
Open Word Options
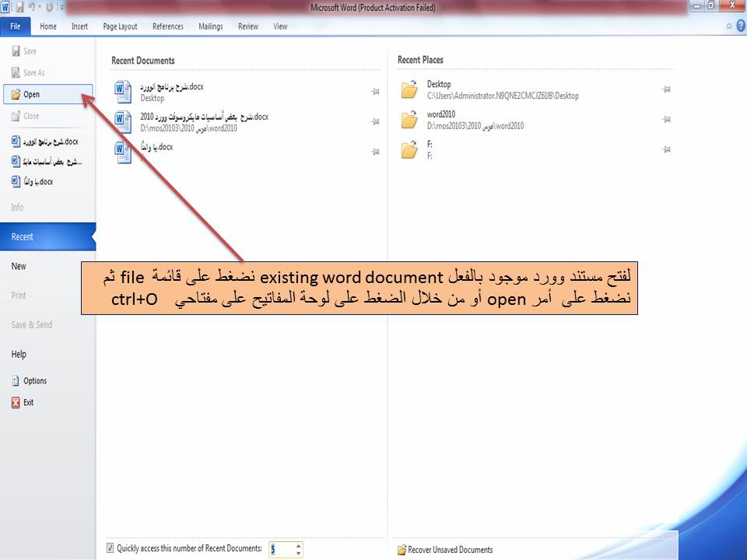(x=29, y=381)
